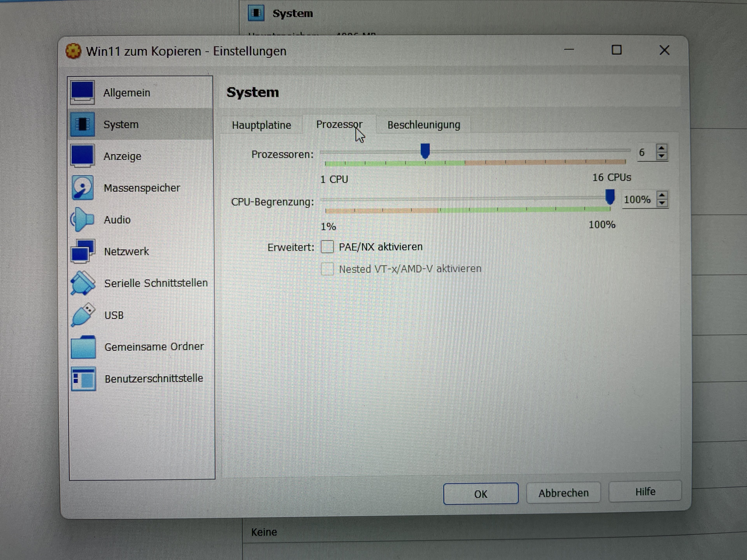Decrease the Prozessoren count with down arrow
This screenshot has width=747, height=560.
(x=662, y=156)
